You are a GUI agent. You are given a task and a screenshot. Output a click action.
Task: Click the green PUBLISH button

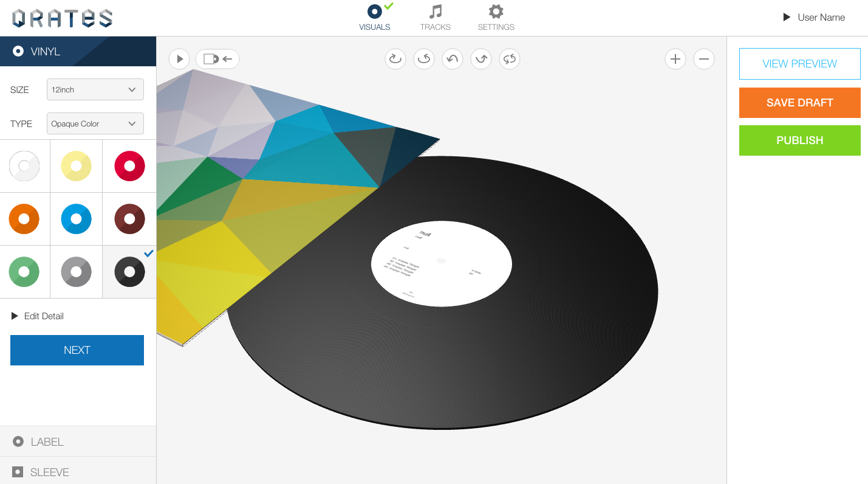point(799,140)
